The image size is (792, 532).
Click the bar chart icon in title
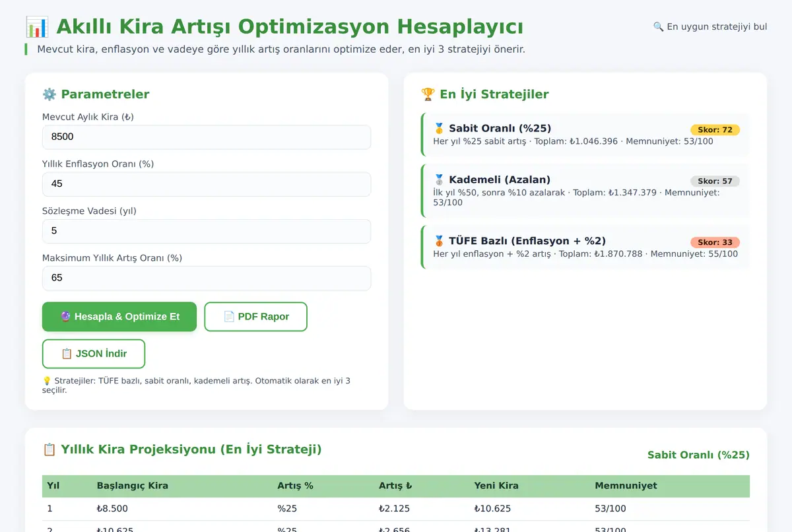37,27
